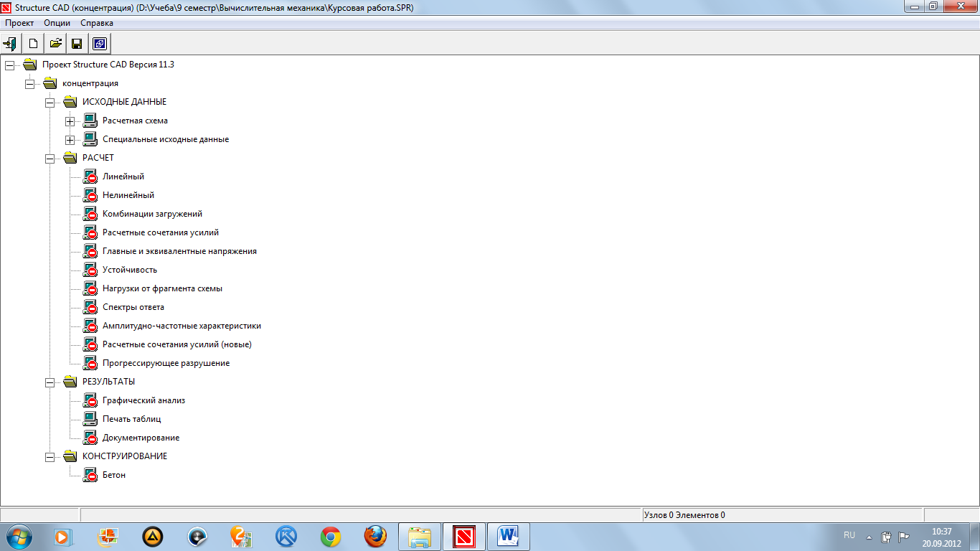This screenshot has height=551, width=980.
Task: Select the Проект Structure CAD Версия 11.3 label
Action: (108, 65)
